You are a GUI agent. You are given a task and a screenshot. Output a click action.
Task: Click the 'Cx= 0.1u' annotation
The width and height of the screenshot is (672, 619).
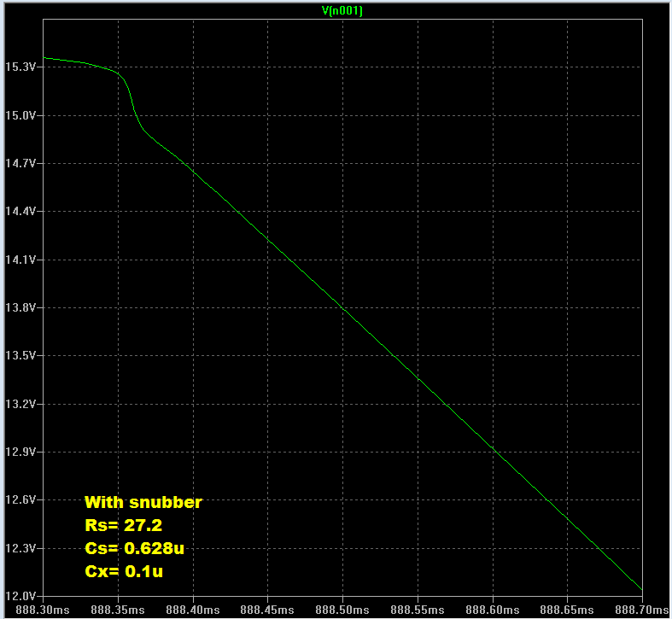click(124, 571)
